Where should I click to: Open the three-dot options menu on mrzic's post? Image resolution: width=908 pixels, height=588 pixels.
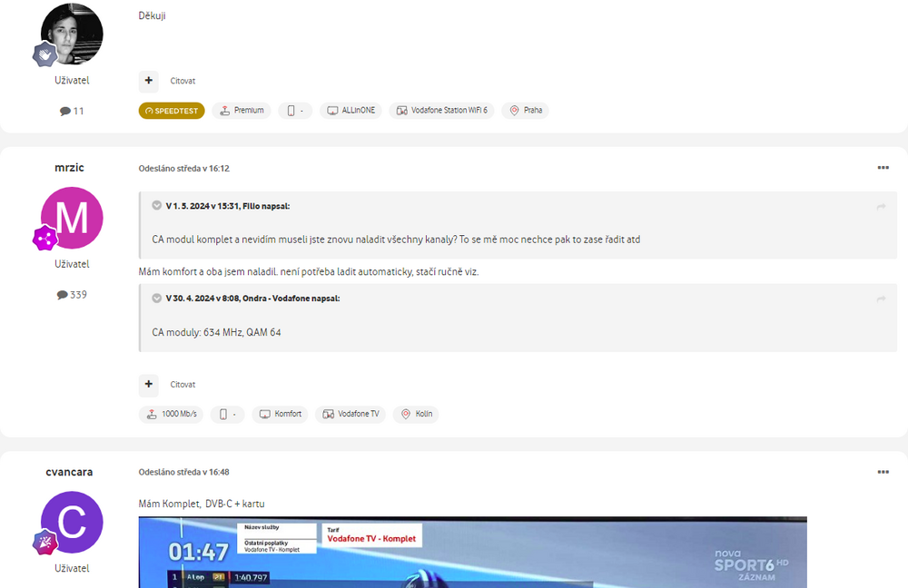pyautogui.click(x=883, y=168)
